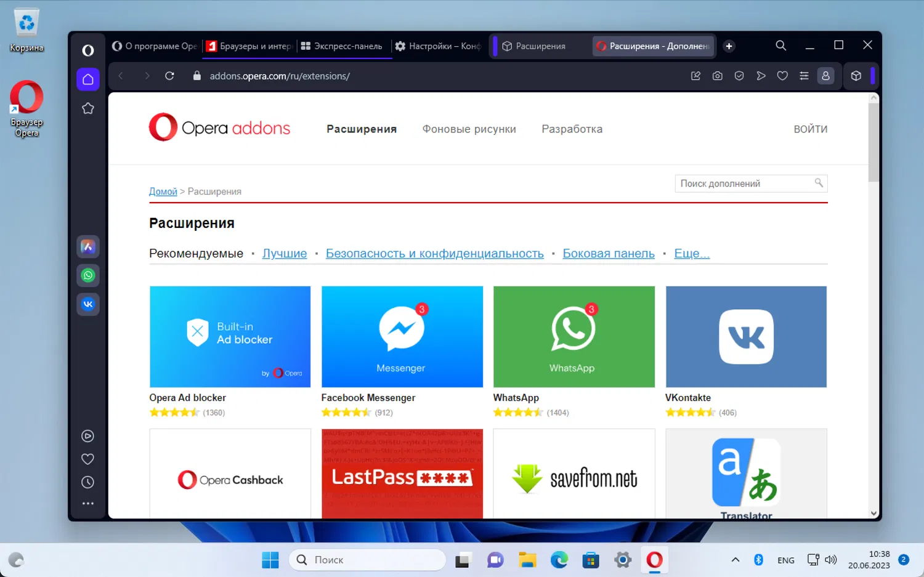The width and height of the screenshot is (924, 577).
Task: Open the sidebar three-dots setup menu
Action: [x=88, y=504]
